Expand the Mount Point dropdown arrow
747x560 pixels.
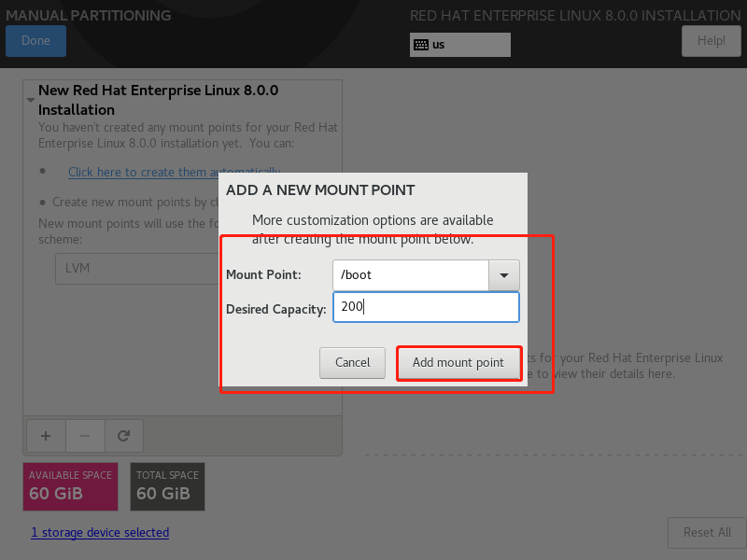[504, 275]
